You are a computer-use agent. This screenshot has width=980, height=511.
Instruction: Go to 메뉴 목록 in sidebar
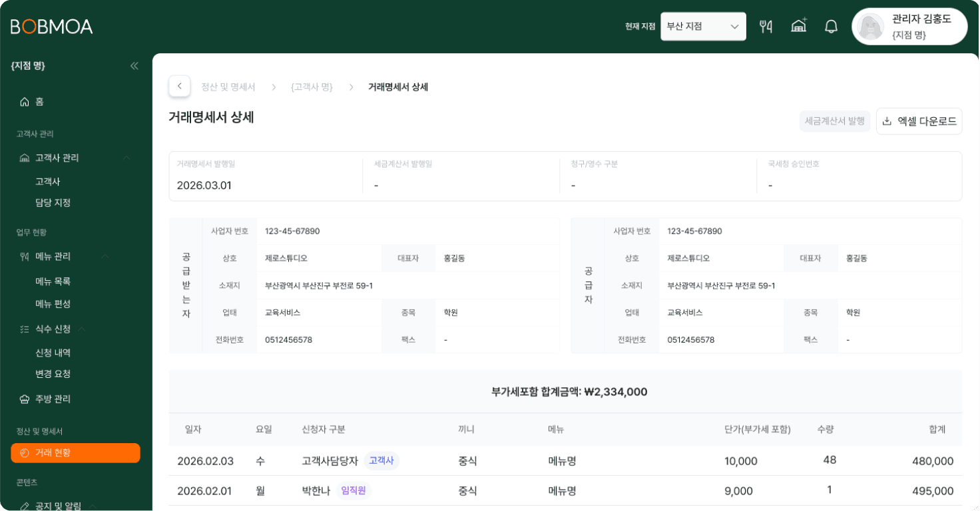[x=53, y=281]
